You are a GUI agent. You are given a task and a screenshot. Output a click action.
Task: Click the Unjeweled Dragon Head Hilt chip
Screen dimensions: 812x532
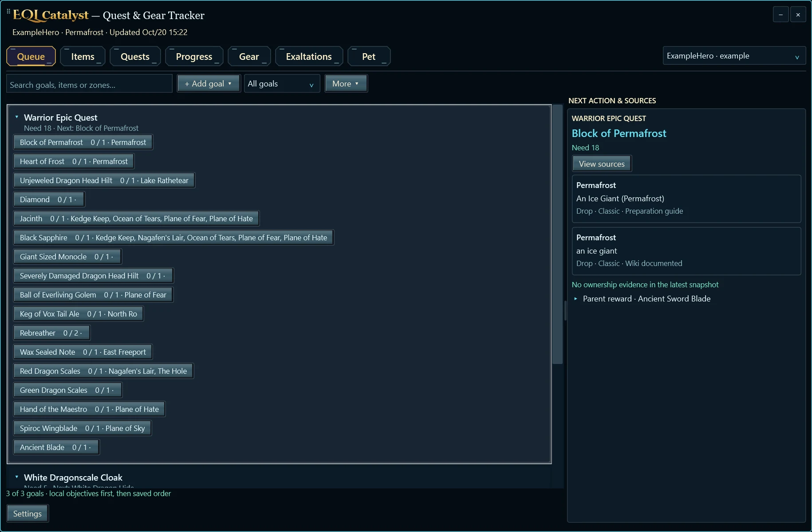coord(104,180)
